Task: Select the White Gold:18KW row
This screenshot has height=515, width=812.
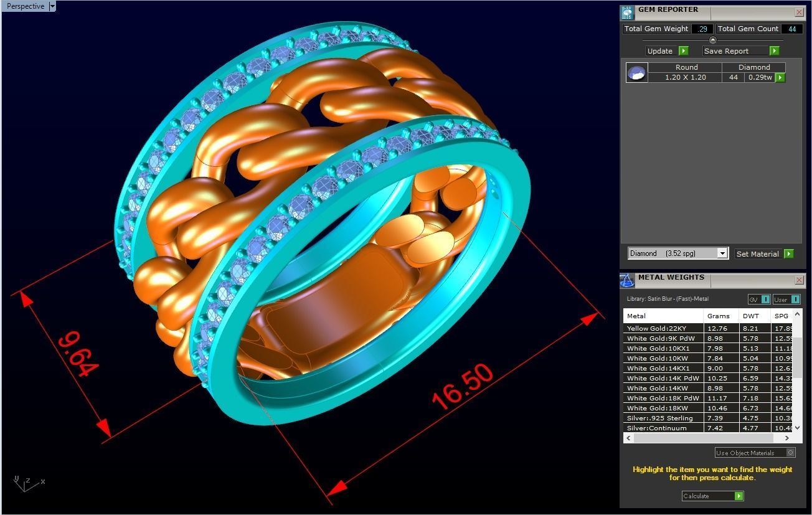Action: tap(708, 408)
